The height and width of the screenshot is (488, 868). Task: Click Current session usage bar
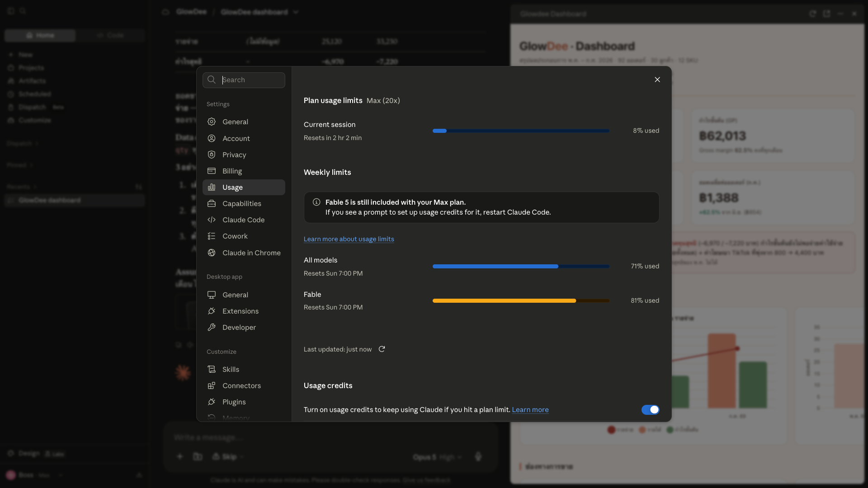521,131
